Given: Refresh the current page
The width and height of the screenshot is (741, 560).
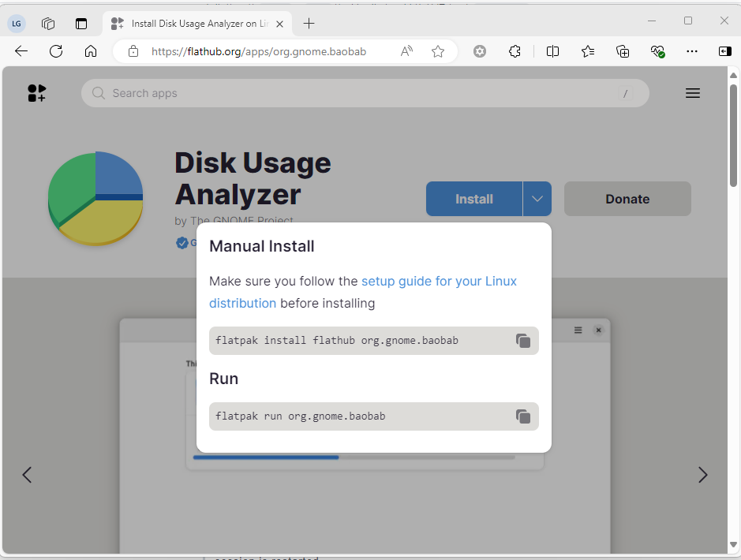Looking at the screenshot, I should pos(56,51).
